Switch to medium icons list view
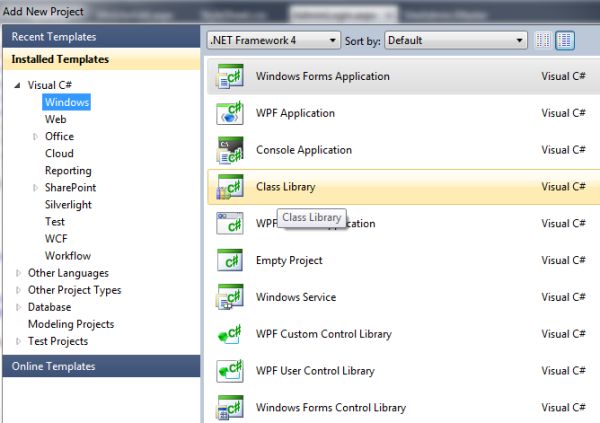 [x=565, y=40]
